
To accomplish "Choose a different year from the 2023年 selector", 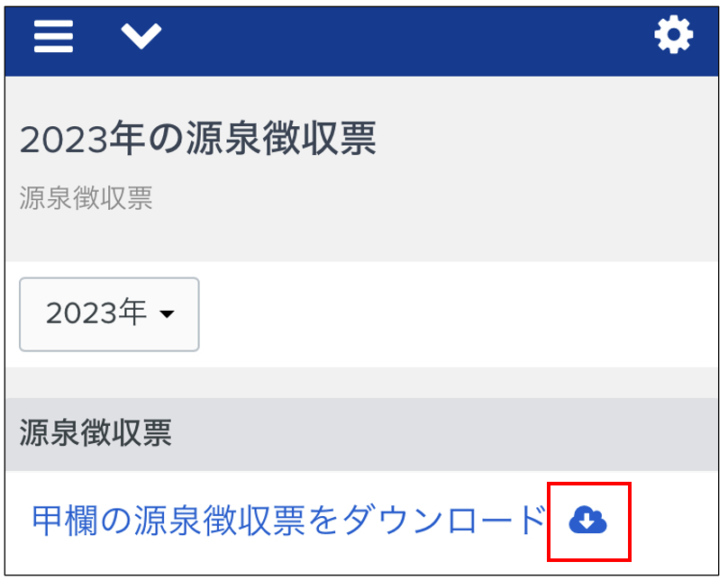I will [109, 314].
